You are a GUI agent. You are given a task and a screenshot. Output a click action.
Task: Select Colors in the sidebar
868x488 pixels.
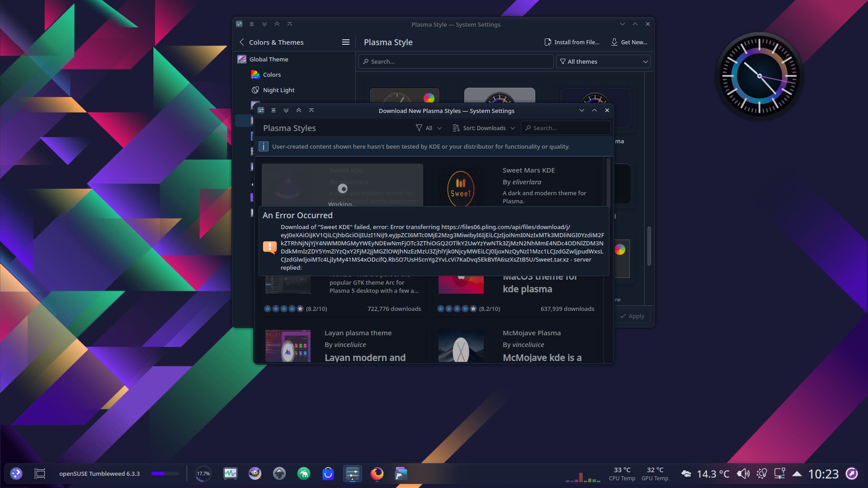pos(294,75)
